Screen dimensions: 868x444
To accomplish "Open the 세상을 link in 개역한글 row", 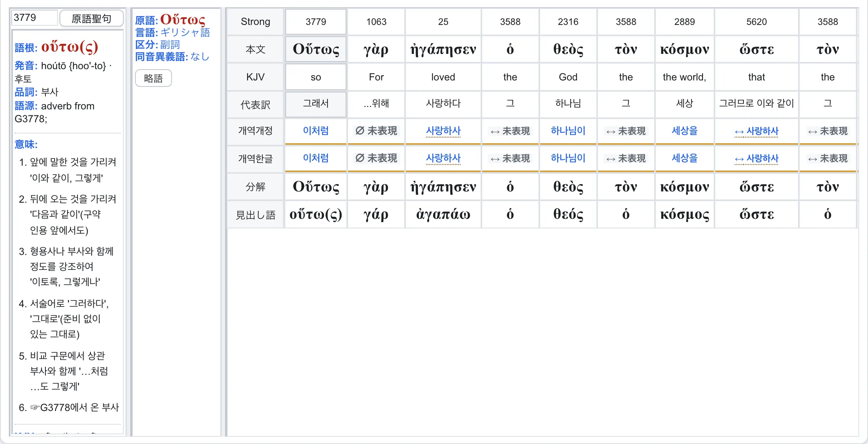I will [x=685, y=158].
